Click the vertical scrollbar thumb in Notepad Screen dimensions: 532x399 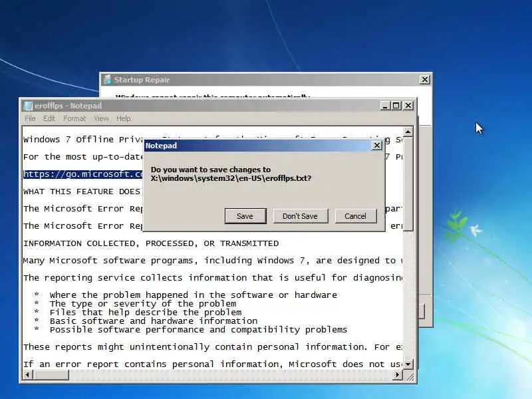click(408, 184)
